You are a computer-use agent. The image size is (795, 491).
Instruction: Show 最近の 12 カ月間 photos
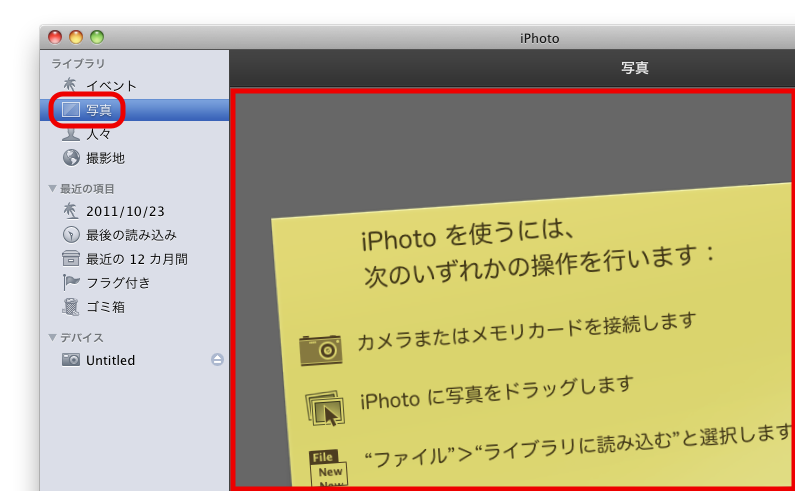(x=136, y=259)
